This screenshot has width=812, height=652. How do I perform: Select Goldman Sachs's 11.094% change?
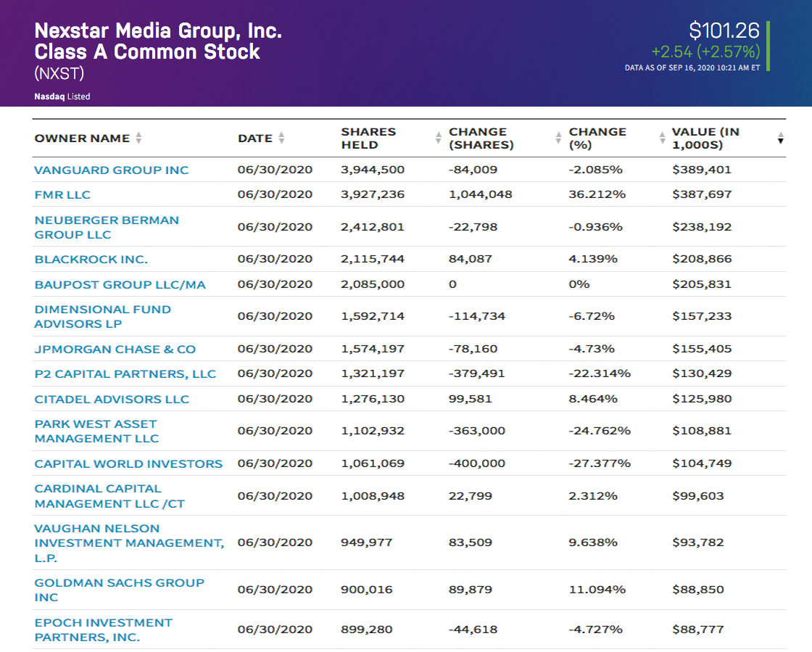pyautogui.click(x=597, y=590)
